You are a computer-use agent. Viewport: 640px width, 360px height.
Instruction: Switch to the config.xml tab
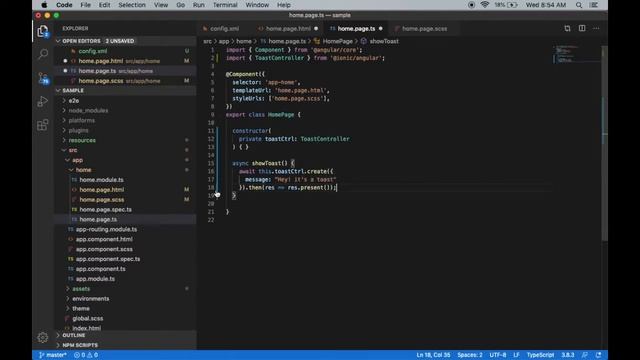tap(224, 29)
